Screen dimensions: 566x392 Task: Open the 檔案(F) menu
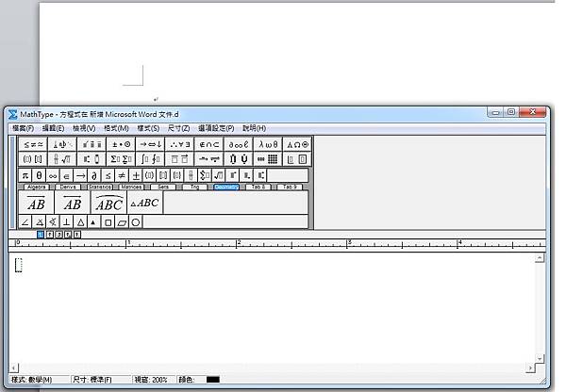[x=23, y=128]
